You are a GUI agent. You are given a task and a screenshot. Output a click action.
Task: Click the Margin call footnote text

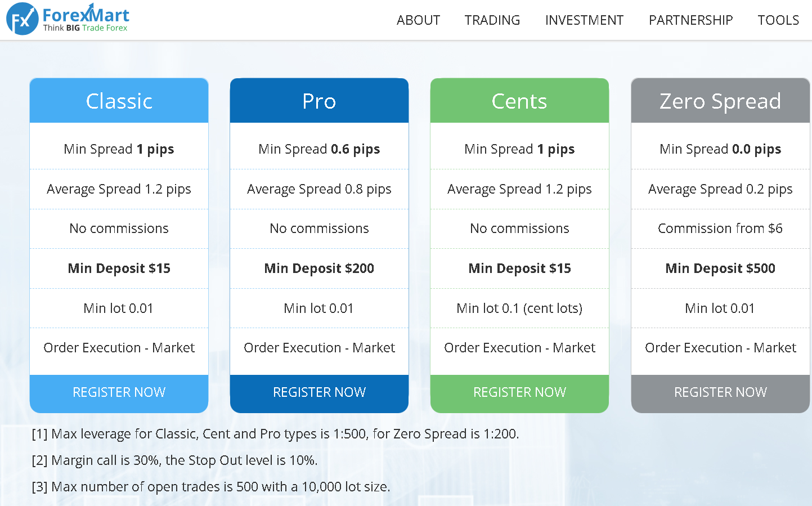(x=174, y=460)
